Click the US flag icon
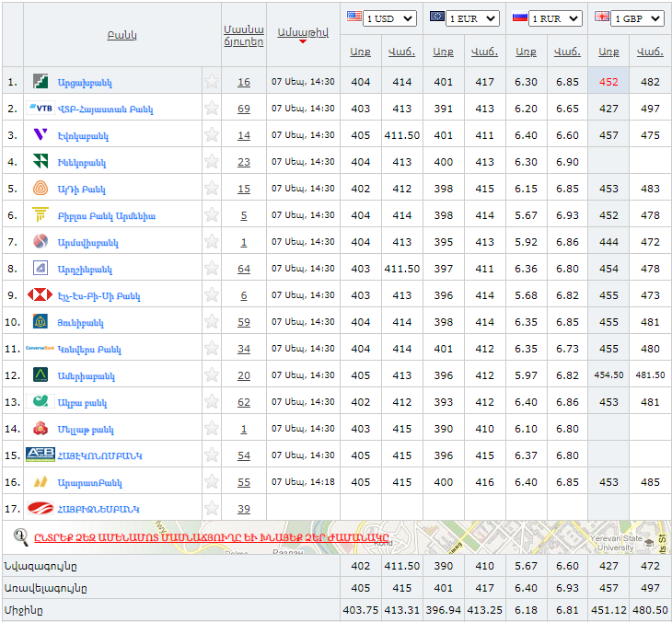 point(354,17)
